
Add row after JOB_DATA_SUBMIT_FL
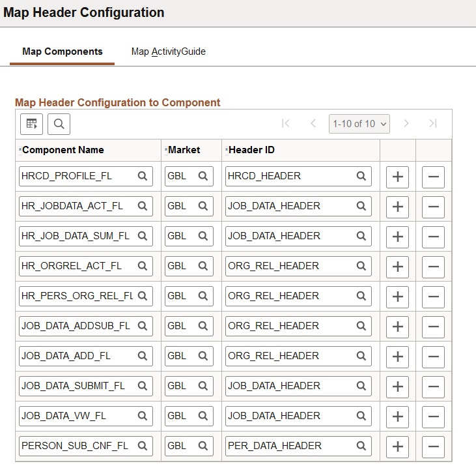[397, 387]
